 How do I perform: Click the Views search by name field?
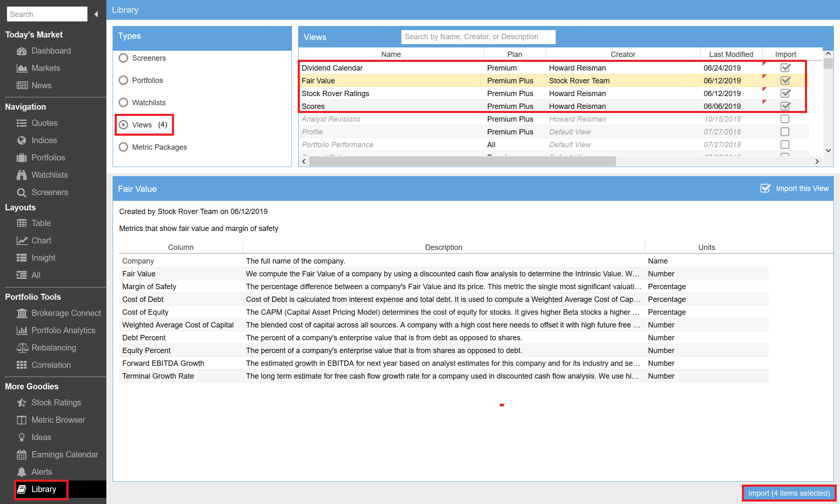(478, 37)
